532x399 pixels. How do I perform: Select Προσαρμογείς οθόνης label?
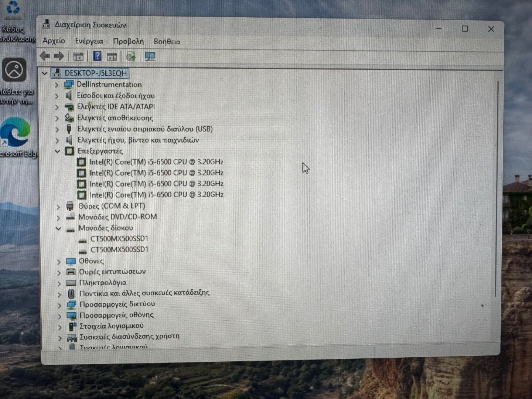point(117,315)
